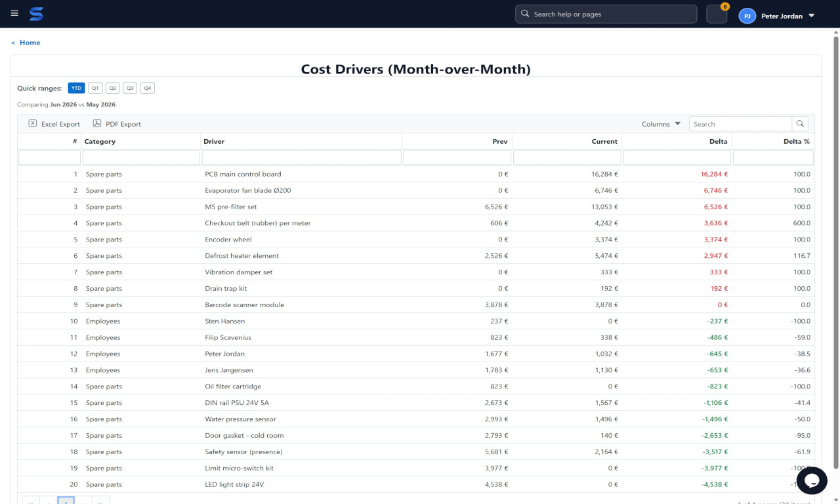Click the Jens Jørgensen employee row
840x504 pixels.
416,370
